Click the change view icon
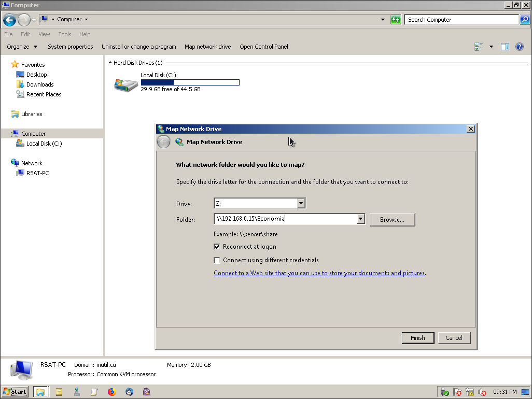This screenshot has height=399, width=532. [x=479, y=47]
